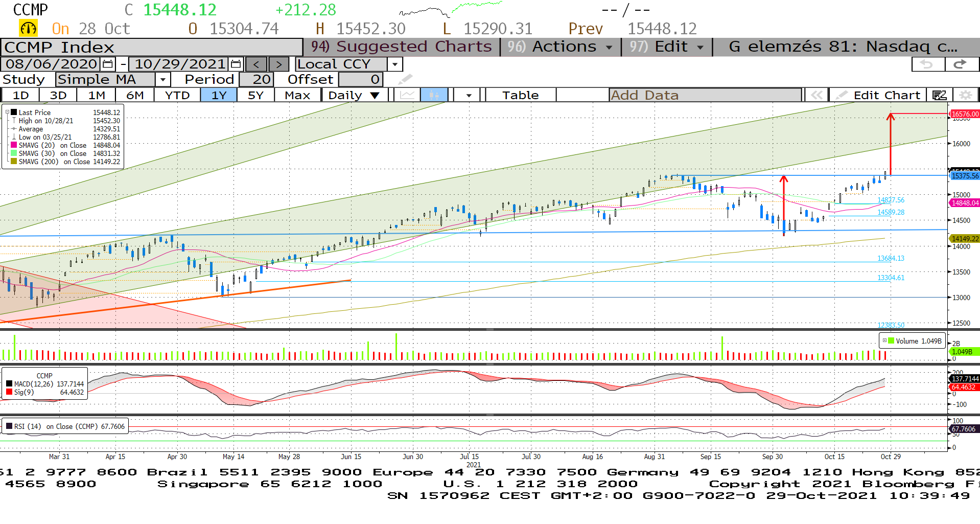Shift date range forward with right arrow

point(278,64)
